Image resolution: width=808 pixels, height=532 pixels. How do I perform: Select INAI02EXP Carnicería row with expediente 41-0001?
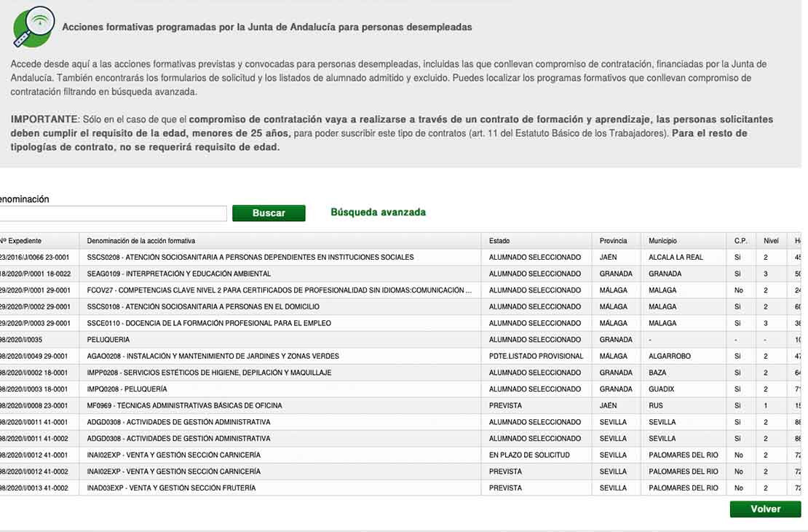pyautogui.click(x=400, y=455)
